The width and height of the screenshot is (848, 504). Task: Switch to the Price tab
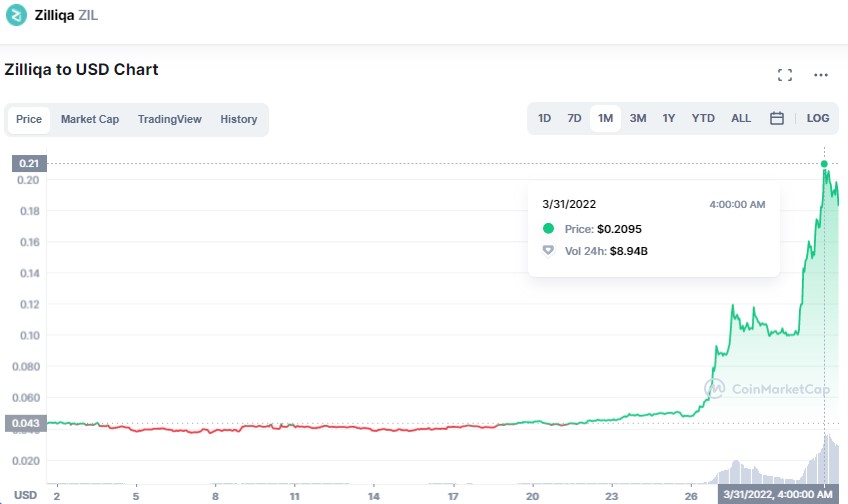29,120
